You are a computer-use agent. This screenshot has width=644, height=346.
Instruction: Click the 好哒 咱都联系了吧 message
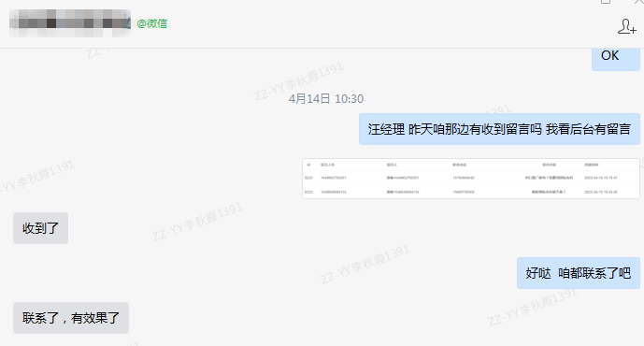pyautogui.click(x=578, y=273)
